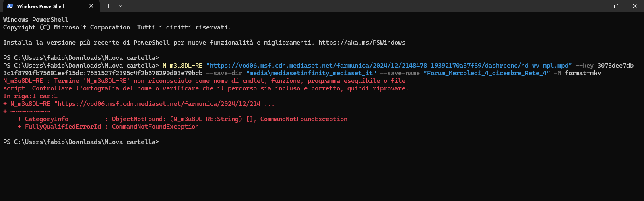Click the --save-name parameter

pos(400,73)
